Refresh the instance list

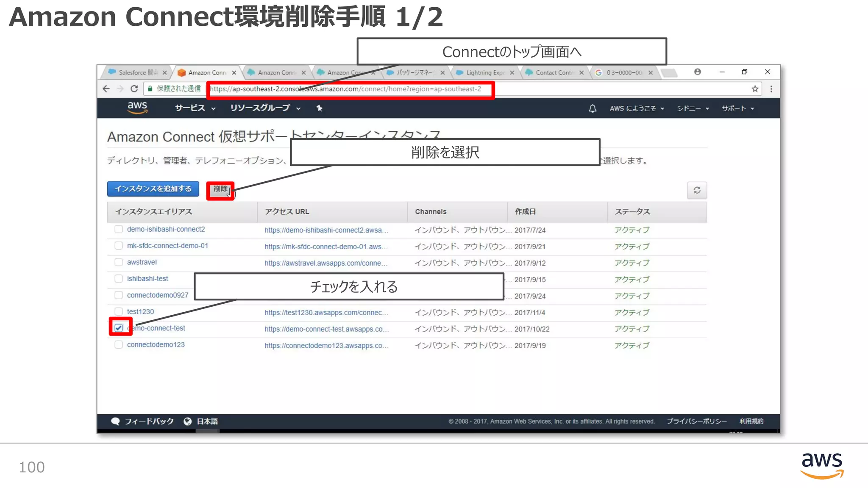click(x=697, y=190)
